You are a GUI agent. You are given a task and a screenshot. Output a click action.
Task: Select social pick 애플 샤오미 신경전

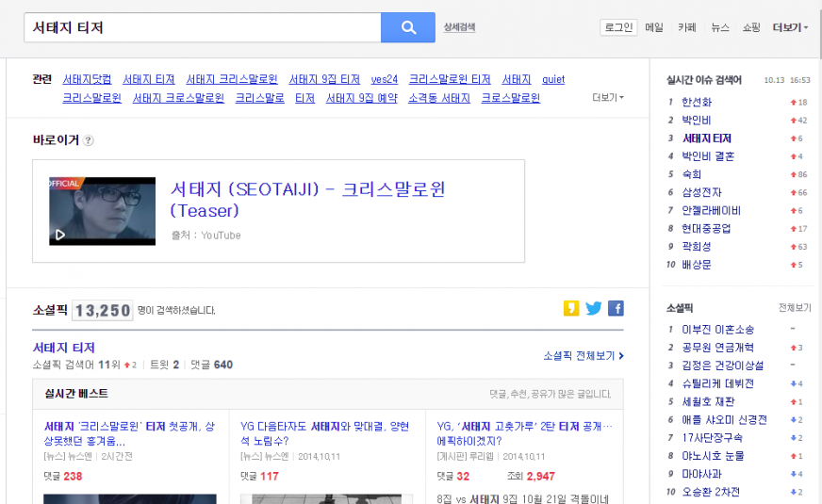(724, 419)
